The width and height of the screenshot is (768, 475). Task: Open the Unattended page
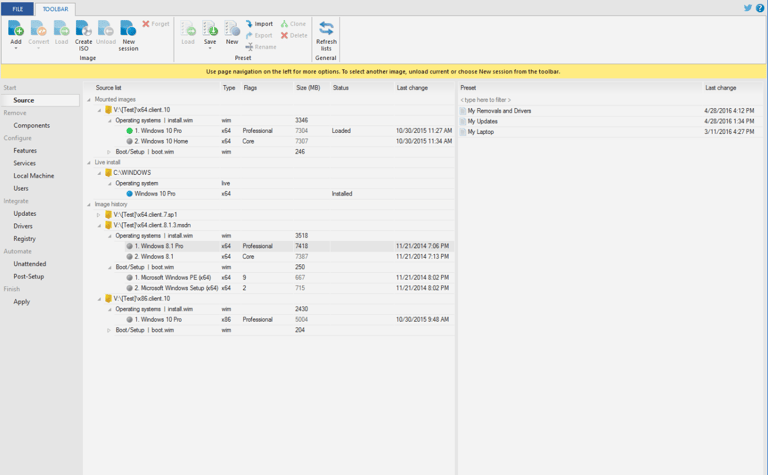tap(30, 264)
